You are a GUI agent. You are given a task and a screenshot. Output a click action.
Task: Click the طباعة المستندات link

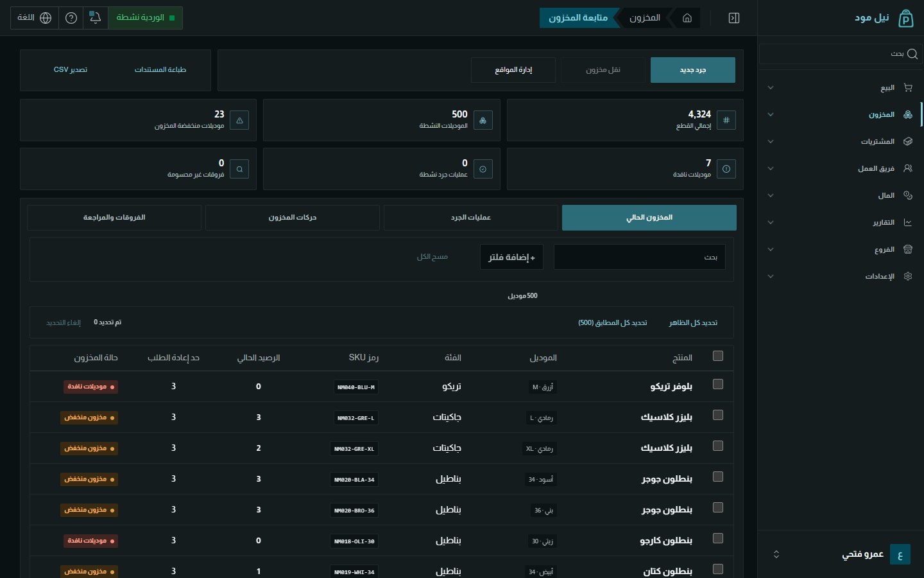pos(160,69)
